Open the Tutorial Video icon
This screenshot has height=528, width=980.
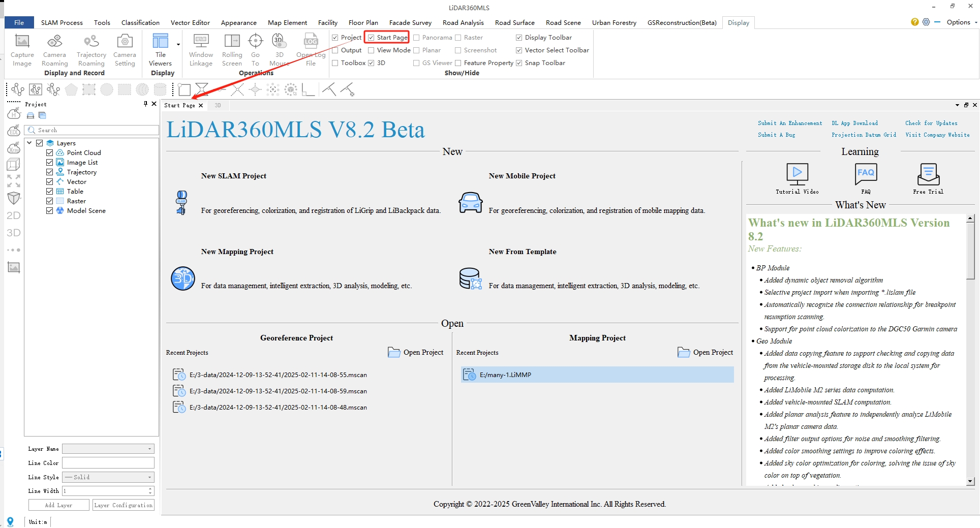(797, 174)
